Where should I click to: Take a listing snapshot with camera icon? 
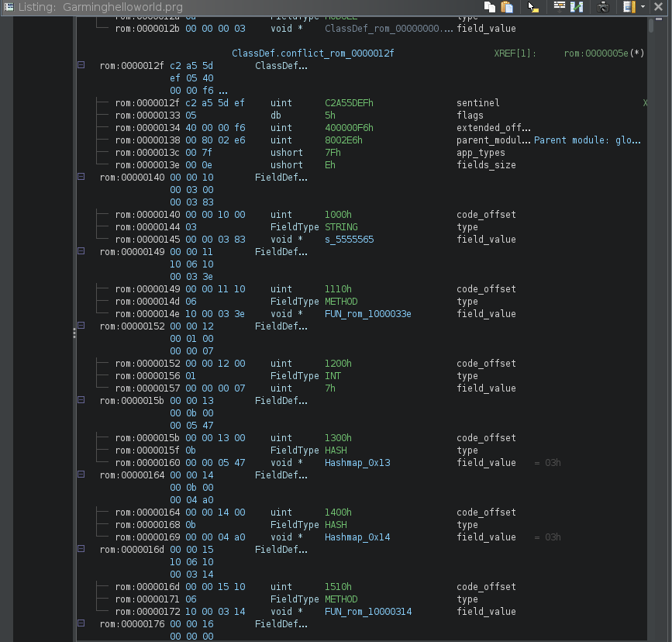603,7
